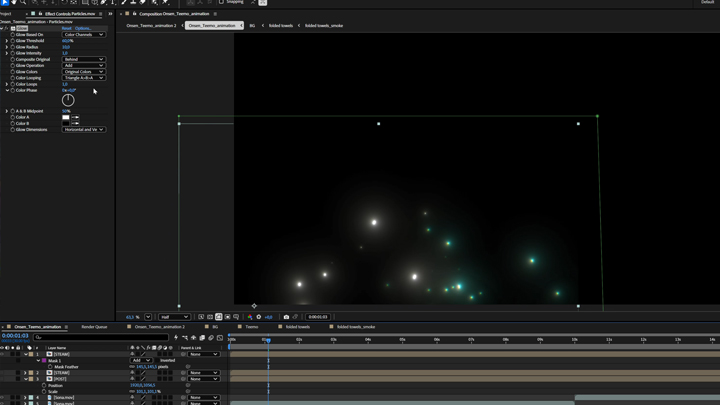This screenshot has height=405, width=720.
Task: Select the Rectangle shape tool
Action: pos(85,2)
